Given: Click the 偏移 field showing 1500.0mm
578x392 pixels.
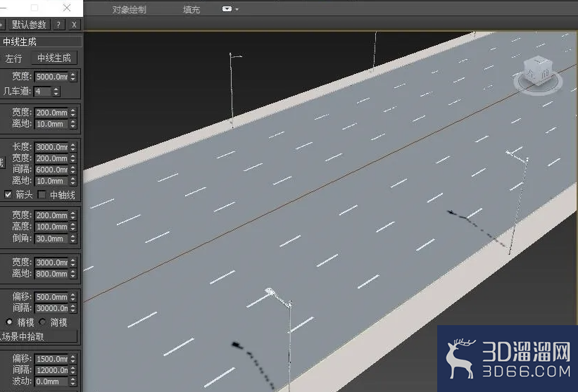Looking at the screenshot, I should click(52, 358).
